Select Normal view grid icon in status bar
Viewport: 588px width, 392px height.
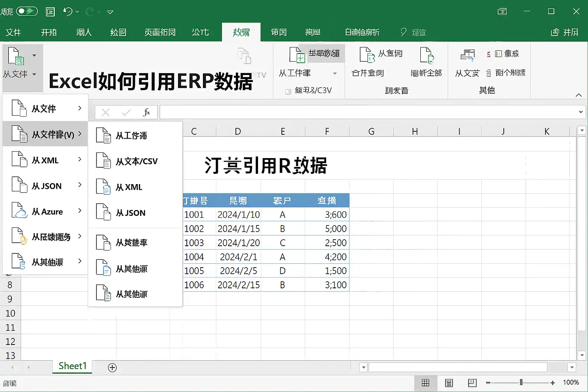(425, 382)
